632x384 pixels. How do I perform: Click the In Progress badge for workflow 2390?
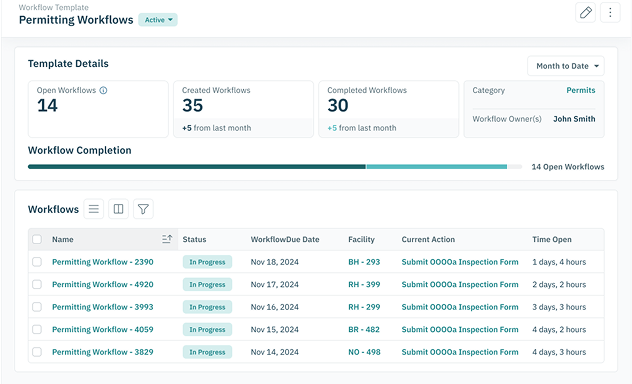207,262
